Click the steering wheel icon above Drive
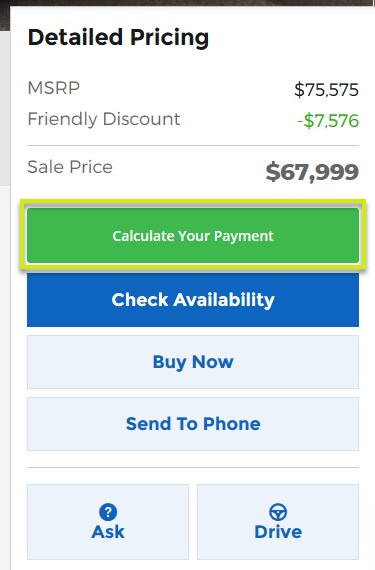Screen dimensions: 375x570 click(278, 512)
